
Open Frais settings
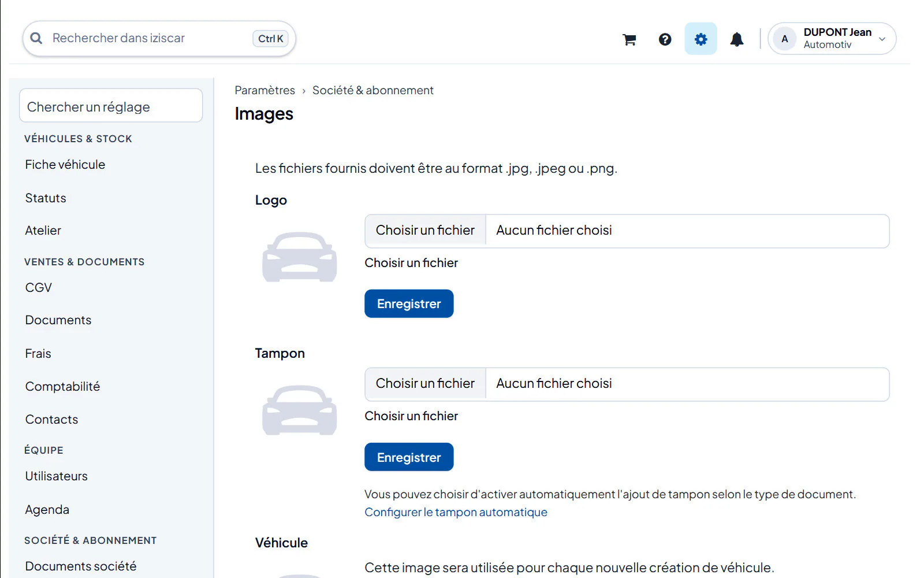38,354
